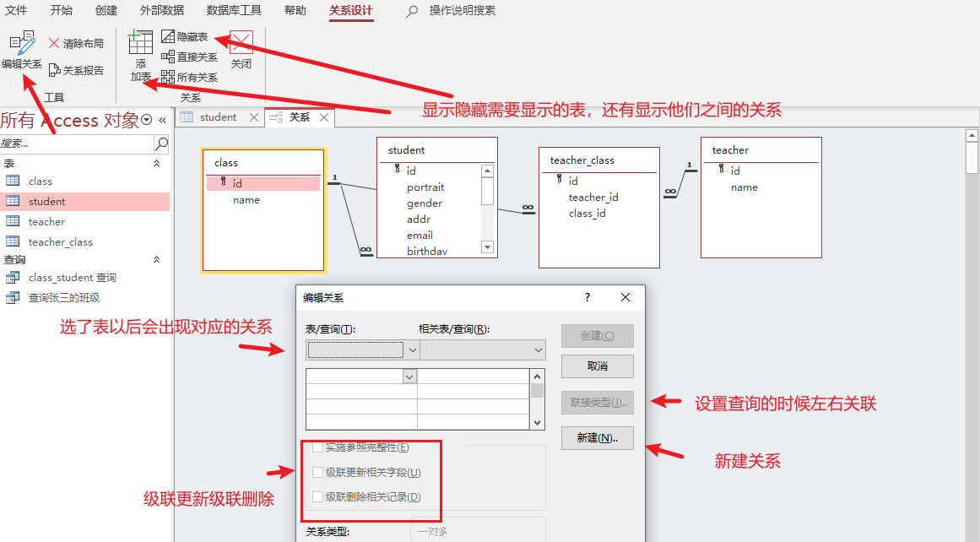
Task: Click the ribbon search magnifier icon
Action: click(411, 11)
